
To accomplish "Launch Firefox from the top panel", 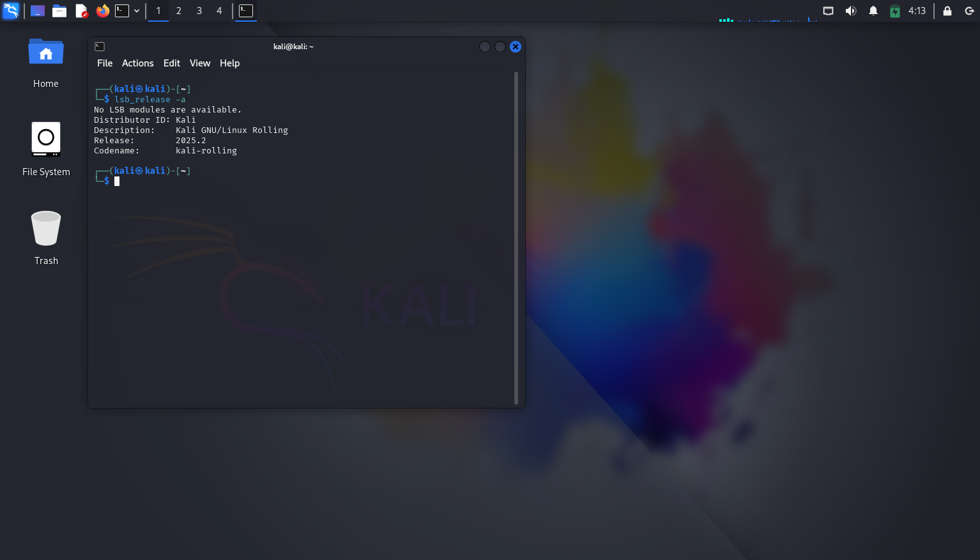I will tap(103, 11).
